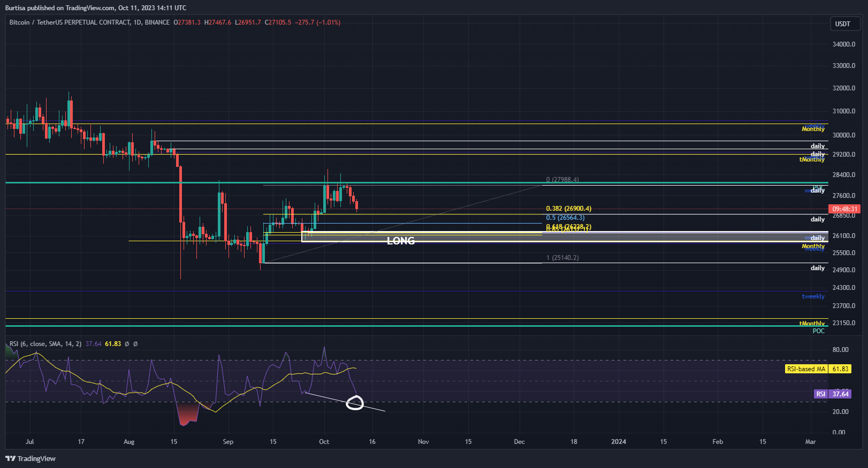Click the daily label beside 26850.0

click(817, 219)
